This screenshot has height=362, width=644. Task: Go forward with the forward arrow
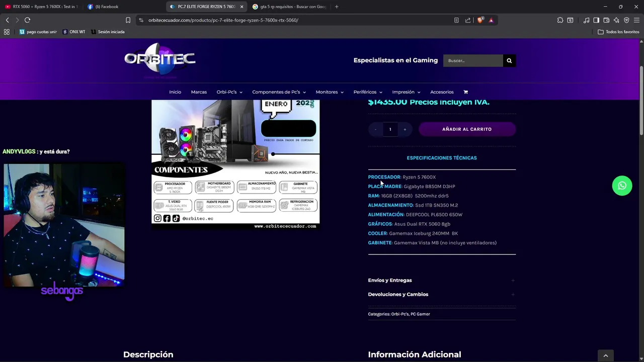coord(17,20)
